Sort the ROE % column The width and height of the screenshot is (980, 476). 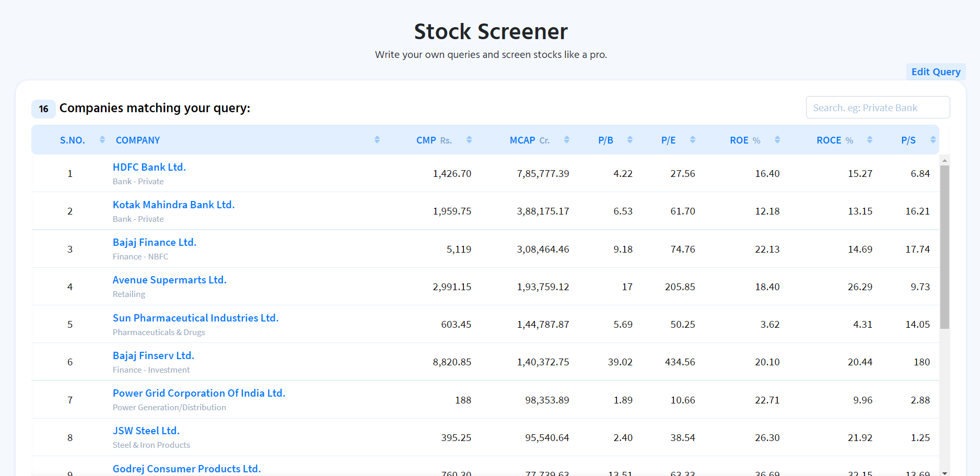pos(777,139)
